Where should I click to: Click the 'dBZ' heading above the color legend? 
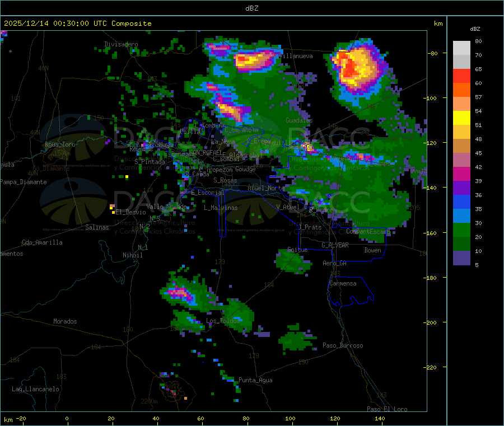[475, 29]
